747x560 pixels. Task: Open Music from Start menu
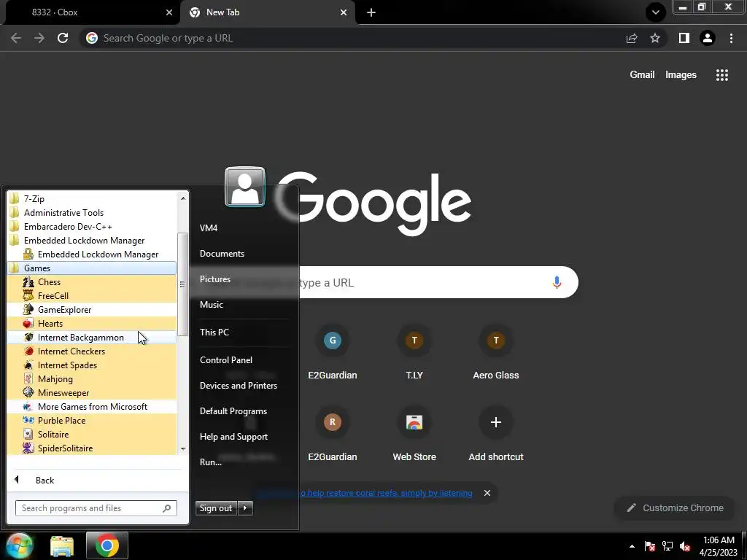point(243,305)
